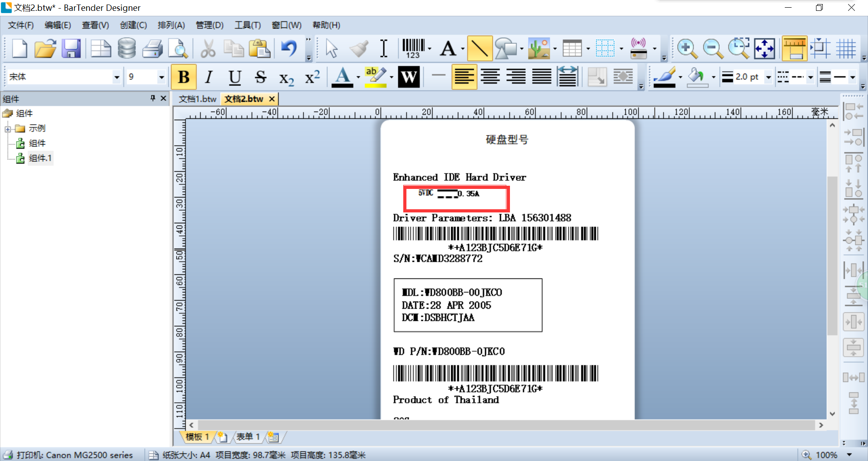Viewport: 868px width, 461px height.
Task: Select the line drawing tool
Action: click(x=479, y=48)
